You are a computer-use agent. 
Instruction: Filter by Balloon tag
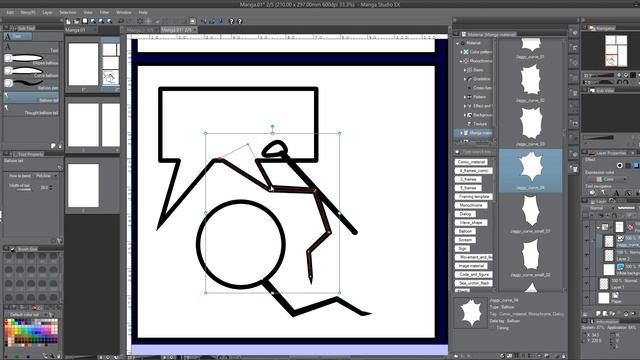465,231
